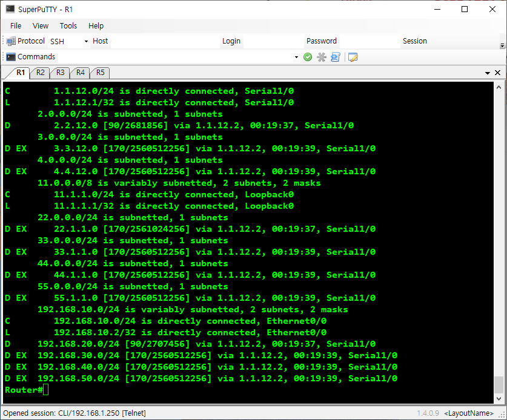Viewport: 507px width, 420px height.
Task: Click the terminal vertical scrollbar thumb
Action: click(499, 385)
